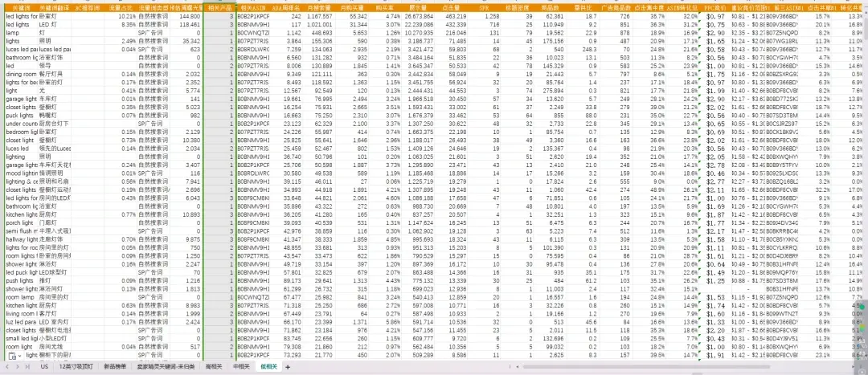Go to the next sheet tab arrow
Screen dimensions: 868x375
click(x=17, y=367)
